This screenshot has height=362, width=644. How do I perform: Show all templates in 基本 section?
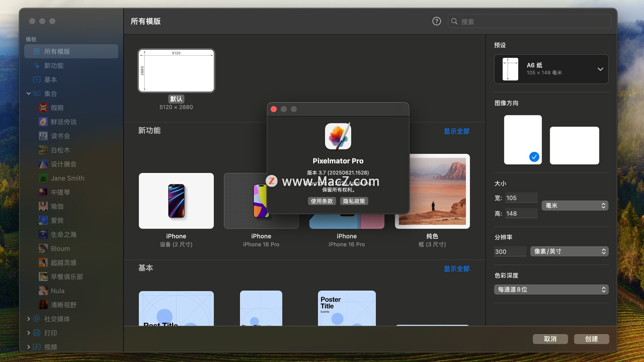point(457,268)
